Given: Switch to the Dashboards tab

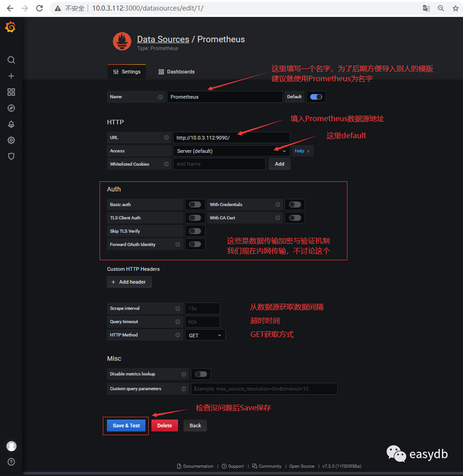Looking at the screenshot, I should tap(177, 72).
